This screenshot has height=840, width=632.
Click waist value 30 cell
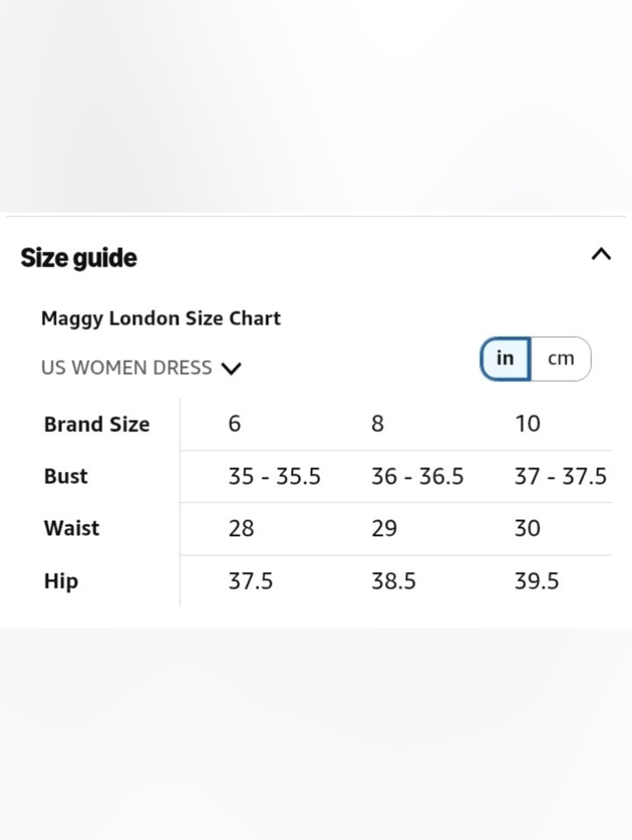click(x=527, y=528)
